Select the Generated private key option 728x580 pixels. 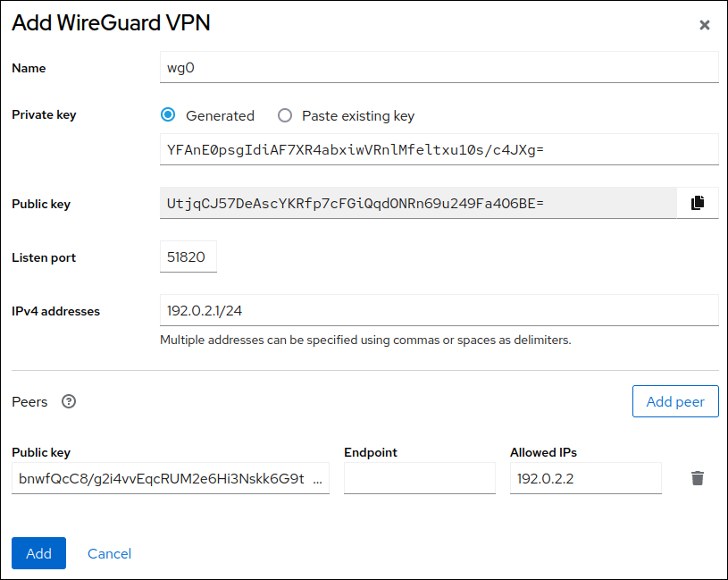[168, 115]
